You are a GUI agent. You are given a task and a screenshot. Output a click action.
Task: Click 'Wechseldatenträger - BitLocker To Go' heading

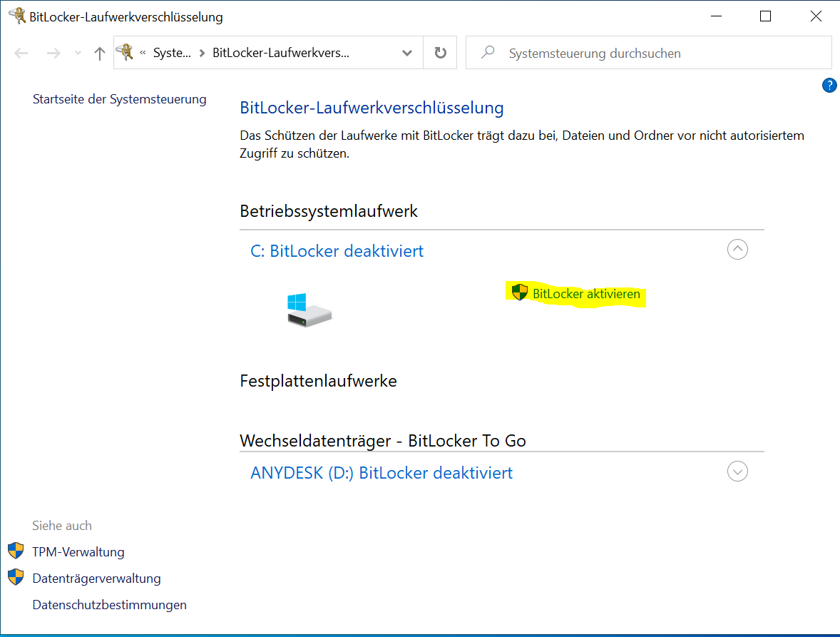pyautogui.click(x=382, y=440)
